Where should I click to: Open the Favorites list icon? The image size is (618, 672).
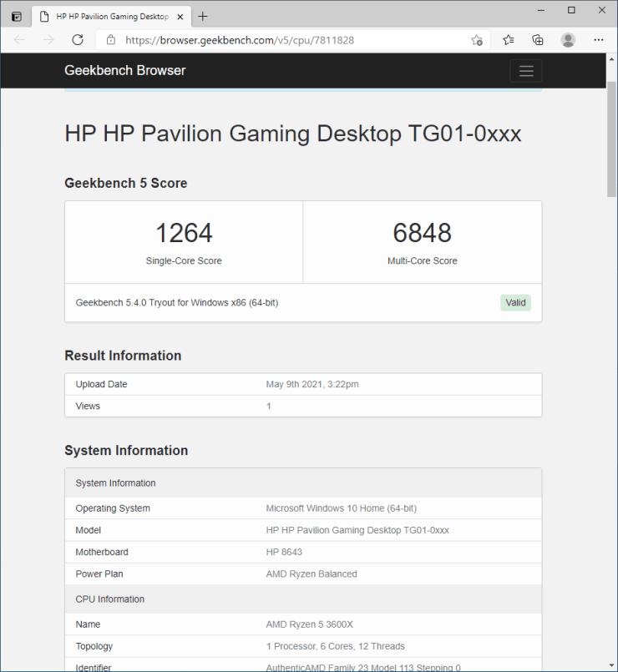pyautogui.click(x=509, y=40)
